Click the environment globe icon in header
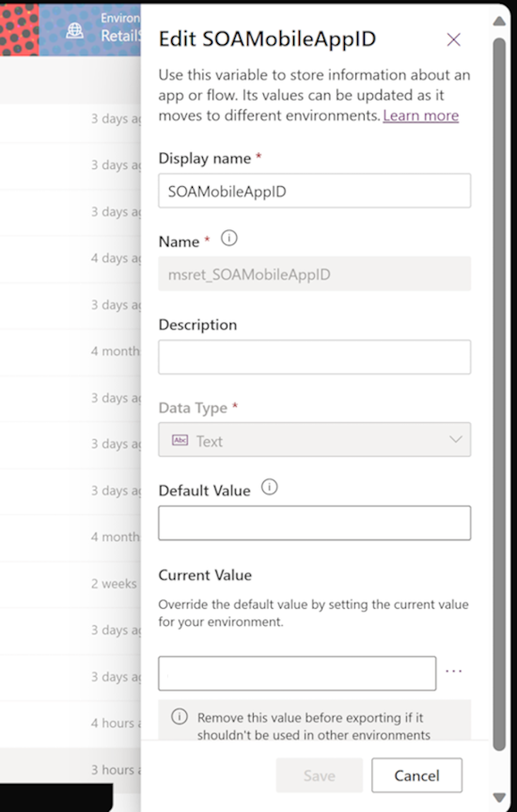This screenshot has height=812, width=517. coord(74,31)
